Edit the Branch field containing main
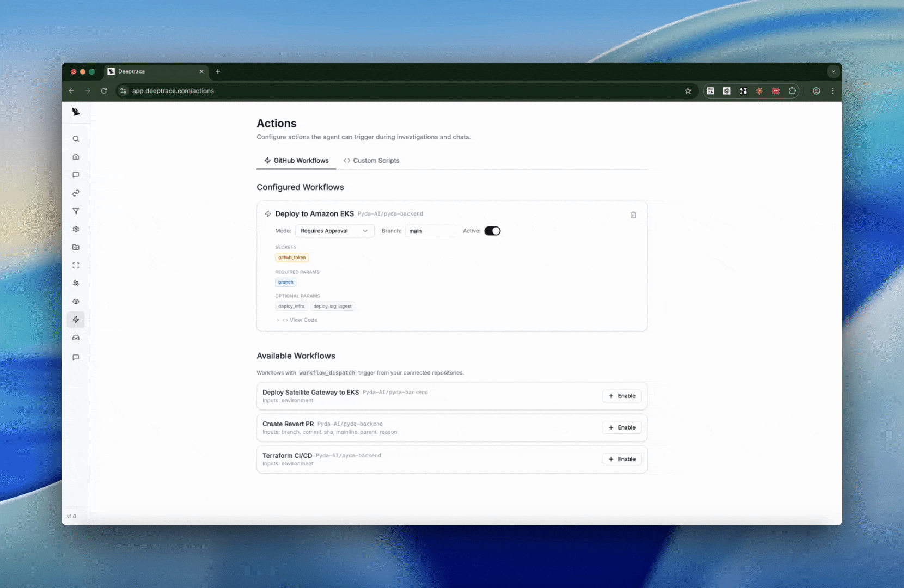 pos(431,231)
